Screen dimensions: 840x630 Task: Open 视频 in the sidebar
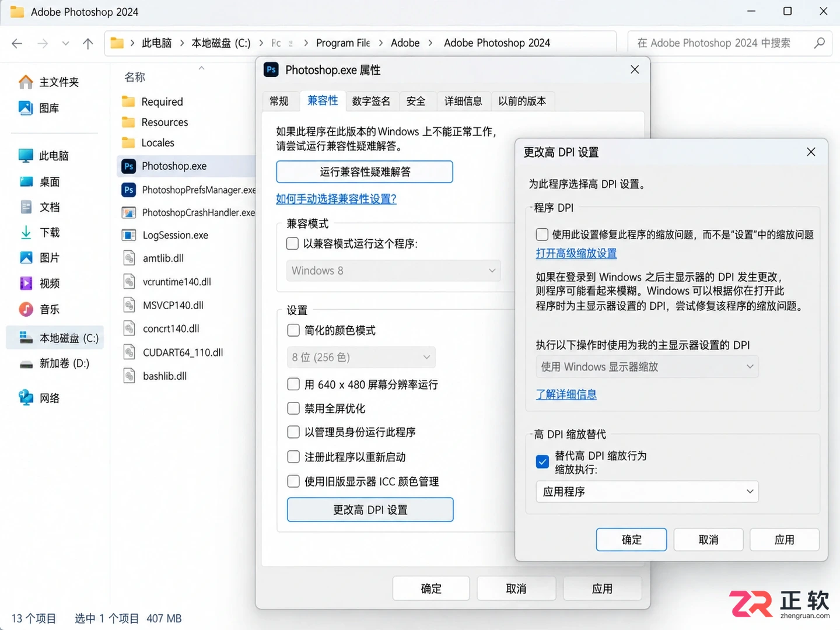pos(40,283)
